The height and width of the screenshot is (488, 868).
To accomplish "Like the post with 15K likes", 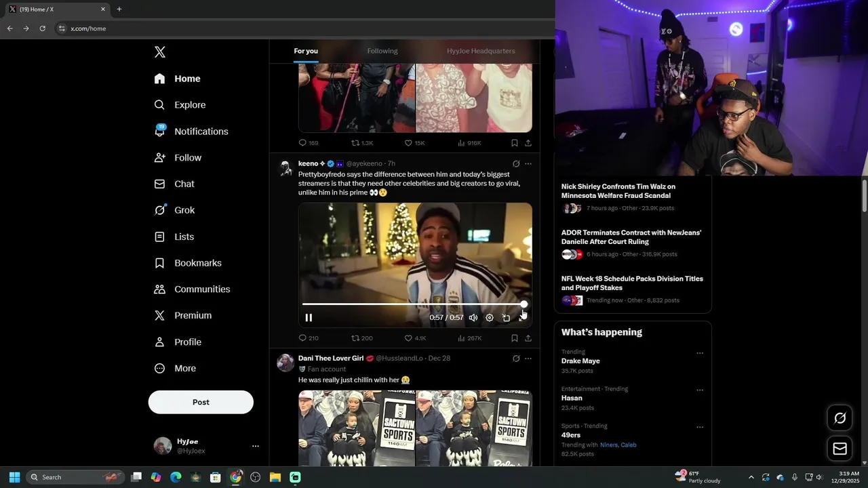I will [x=414, y=143].
